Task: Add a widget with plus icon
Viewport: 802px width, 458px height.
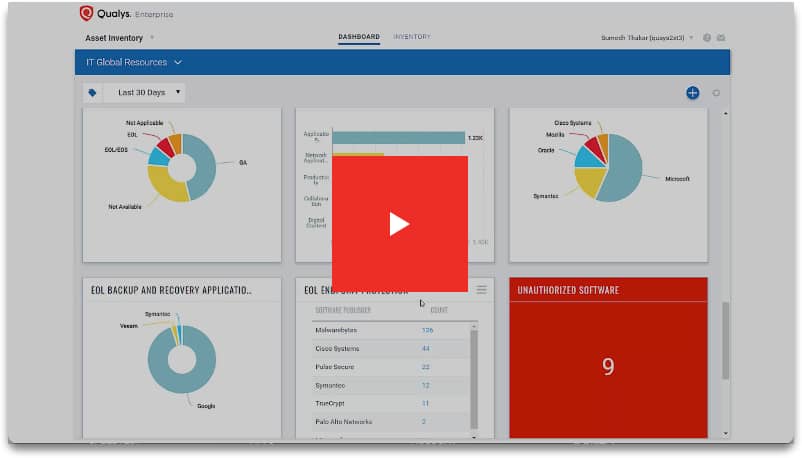Action: [693, 93]
